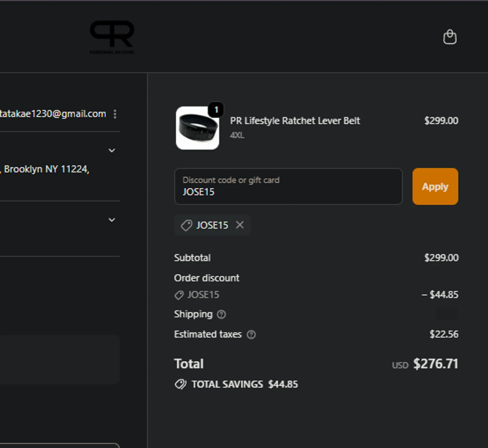488x448 pixels.
Task: Select the 4XL size label
Action: point(237,135)
